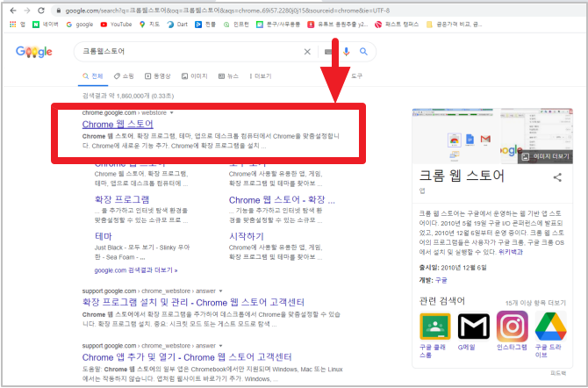The width and height of the screenshot is (588, 388).
Task: Open the YouTube bookmark
Action: click(x=116, y=25)
